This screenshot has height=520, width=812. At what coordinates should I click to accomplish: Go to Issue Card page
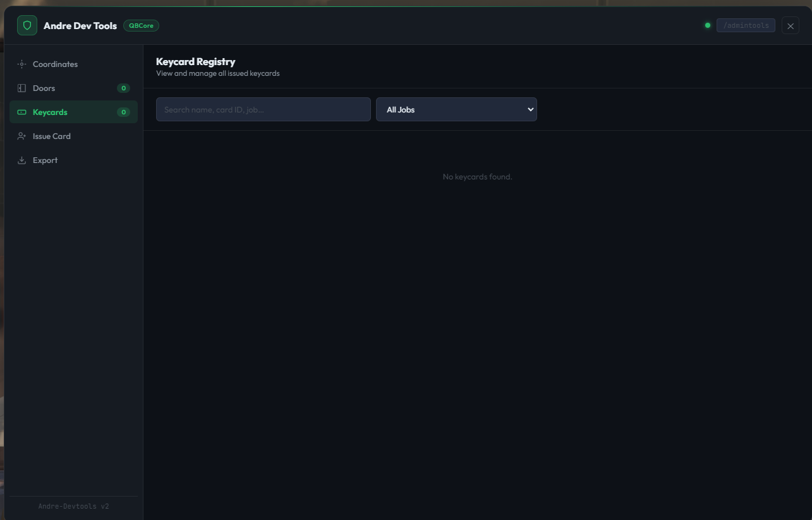coord(73,136)
